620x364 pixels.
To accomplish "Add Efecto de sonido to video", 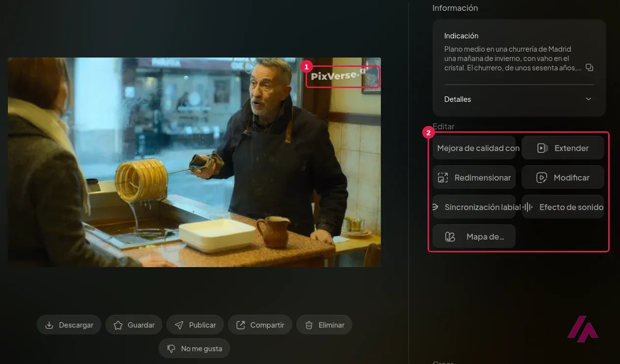I will click(563, 207).
